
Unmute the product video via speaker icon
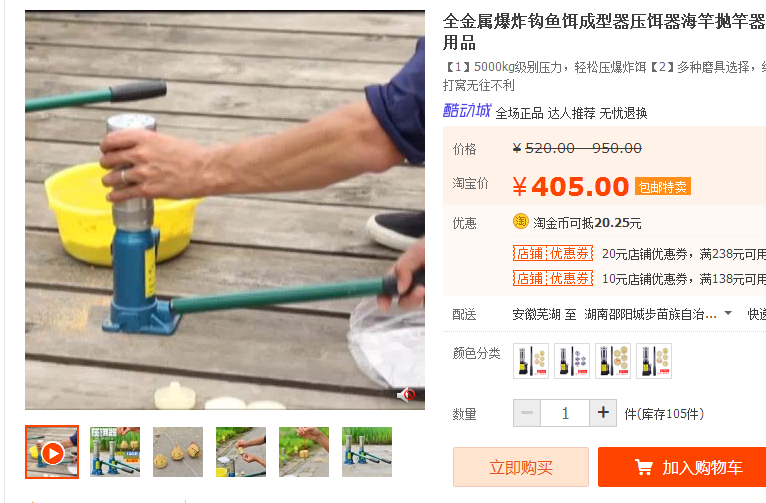click(x=406, y=394)
